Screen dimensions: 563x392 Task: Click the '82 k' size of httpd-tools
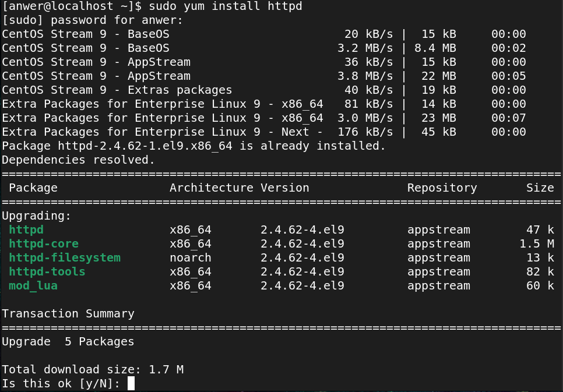pos(540,272)
